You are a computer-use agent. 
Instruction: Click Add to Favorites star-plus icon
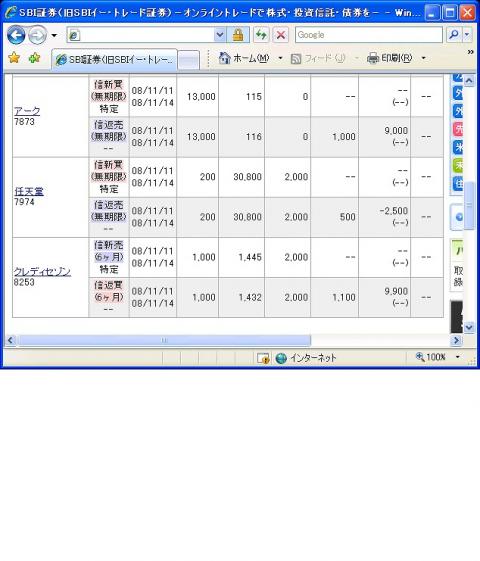tap(34, 58)
